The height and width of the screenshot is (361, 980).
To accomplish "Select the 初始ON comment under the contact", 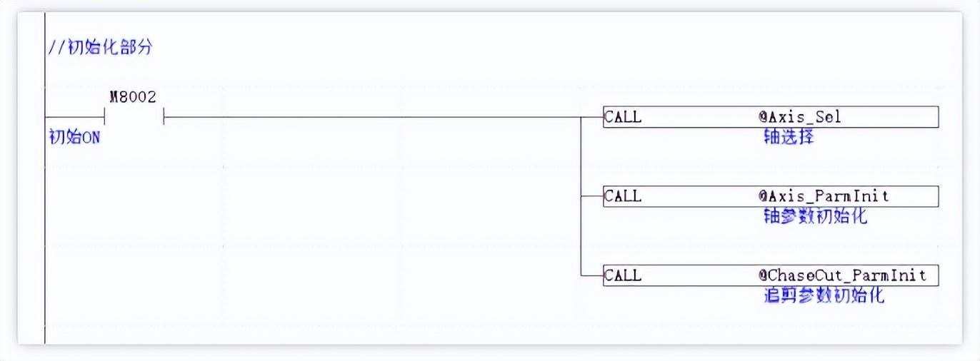I will click(x=74, y=138).
